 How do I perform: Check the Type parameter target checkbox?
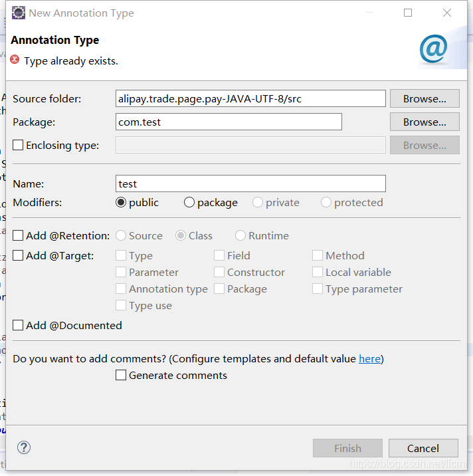pyautogui.click(x=318, y=289)
